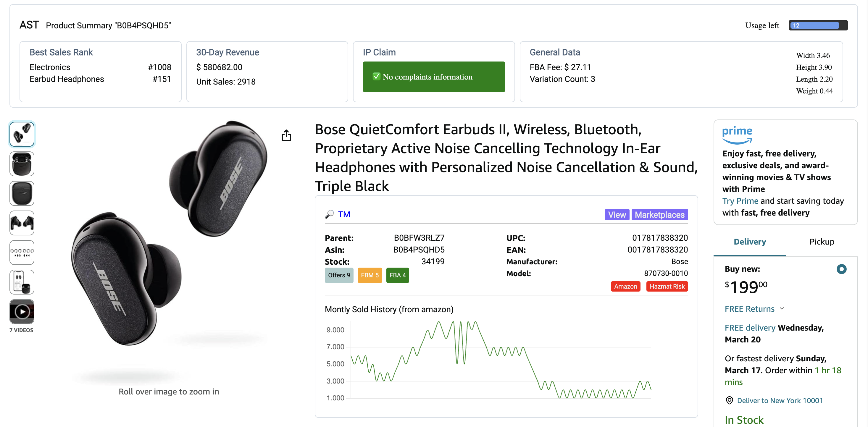Click the EAN value 0017817838320
Image resolution: width=868 pixels, height=427 pixels.
657,250
